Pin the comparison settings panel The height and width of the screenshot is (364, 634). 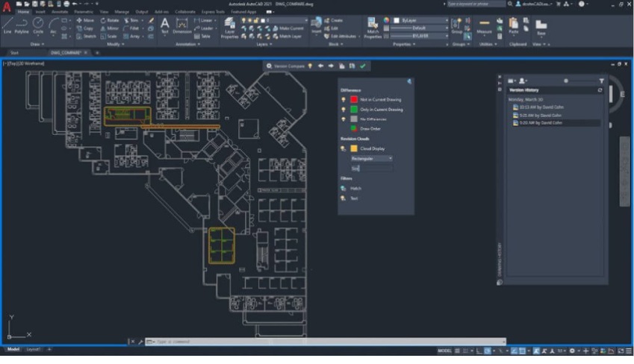click(x=409, y=81)
